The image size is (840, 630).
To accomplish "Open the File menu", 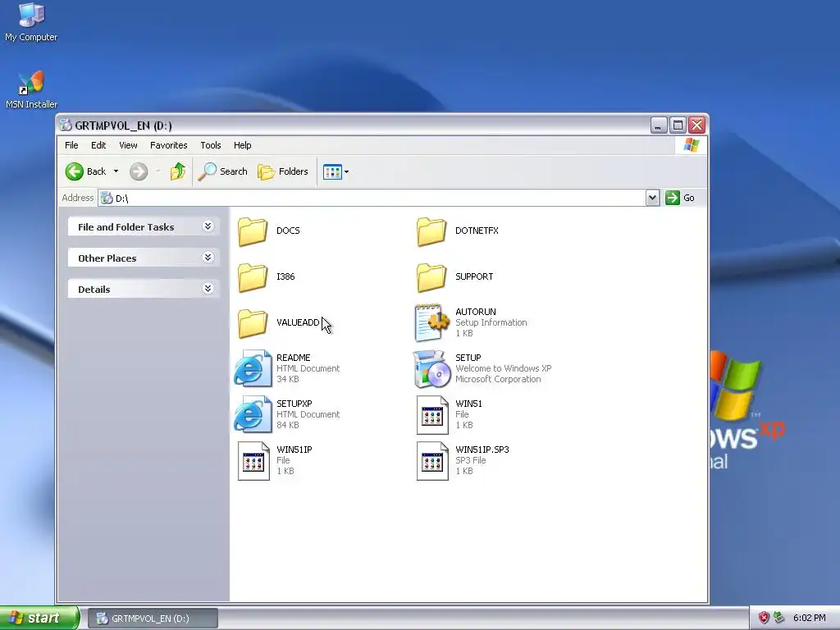I will [x=71, y=145].
